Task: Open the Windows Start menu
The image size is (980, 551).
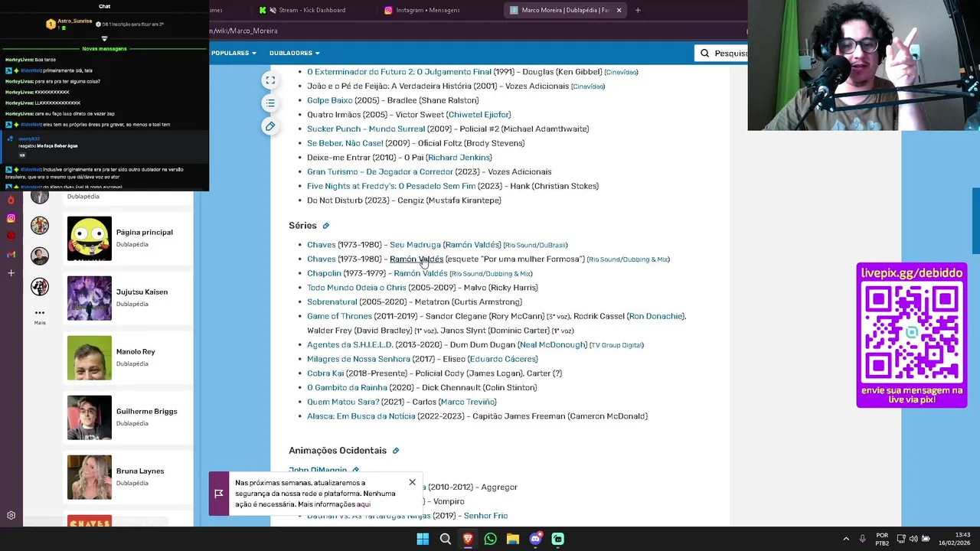Action: point(423,539)
